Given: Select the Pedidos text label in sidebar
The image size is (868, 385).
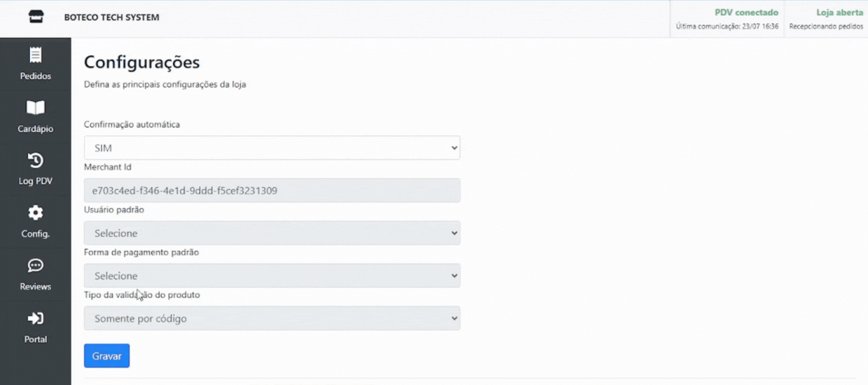Looking at the screenshot, I should click(x=36, y=76).
